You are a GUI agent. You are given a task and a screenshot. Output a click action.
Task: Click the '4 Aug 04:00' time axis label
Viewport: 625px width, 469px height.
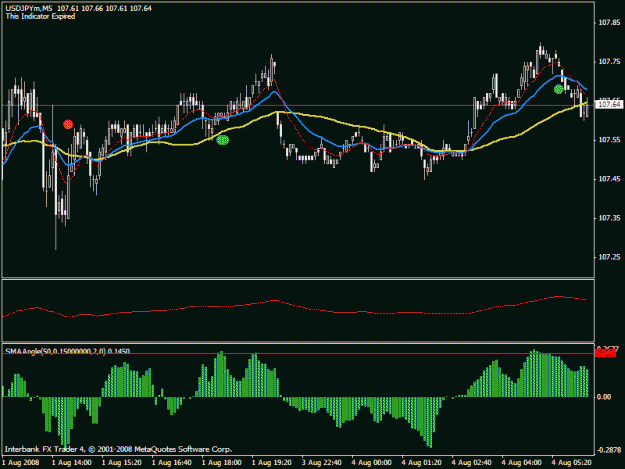click(x=521, y=463)
